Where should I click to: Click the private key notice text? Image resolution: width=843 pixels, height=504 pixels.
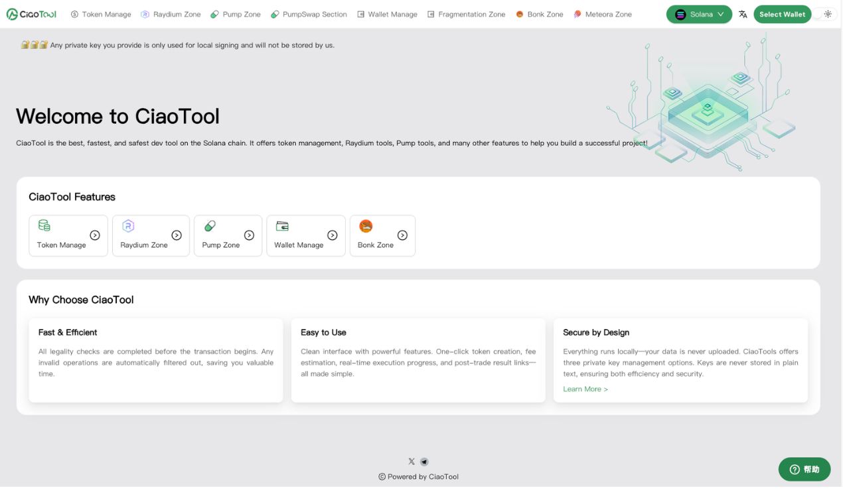(192, 45)
